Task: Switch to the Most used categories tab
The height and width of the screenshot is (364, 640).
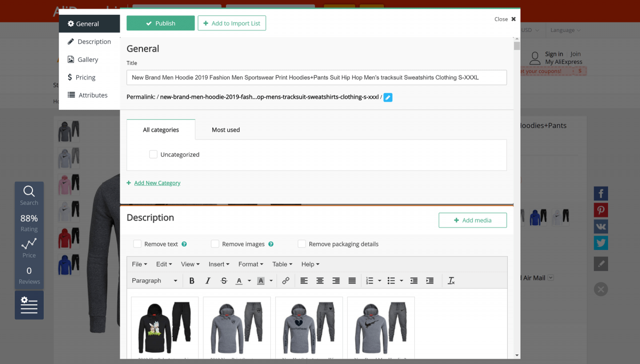Action: point(226,130)
